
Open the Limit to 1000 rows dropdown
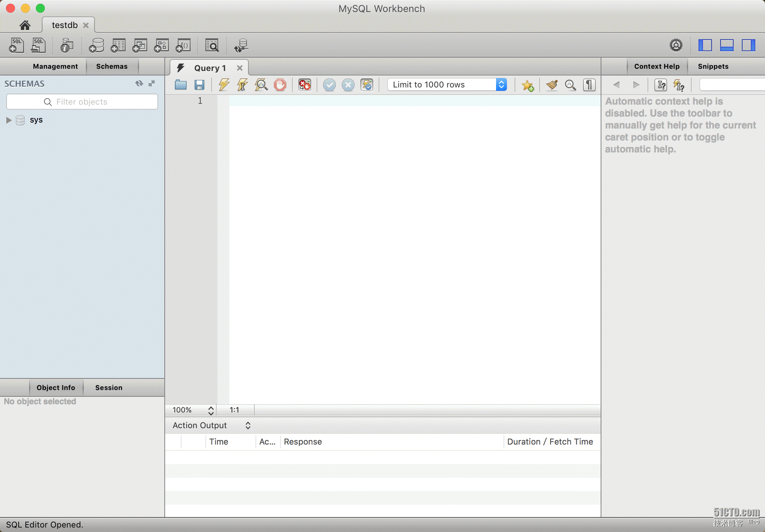[447, 84]
